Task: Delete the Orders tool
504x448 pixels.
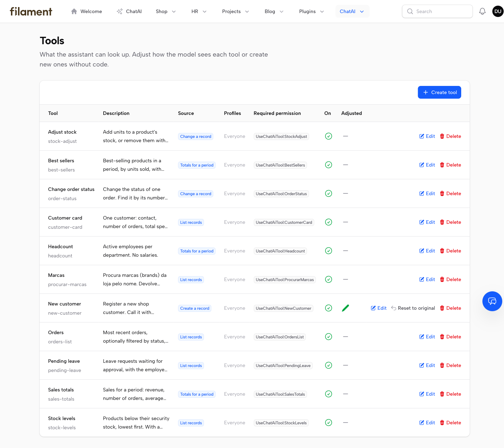Action: coord(450,337)
